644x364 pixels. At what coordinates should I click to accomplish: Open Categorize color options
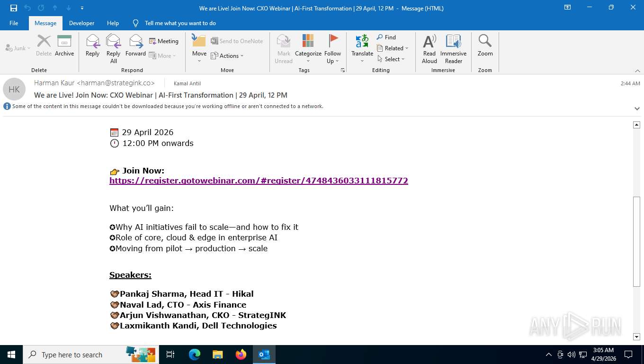308,48
